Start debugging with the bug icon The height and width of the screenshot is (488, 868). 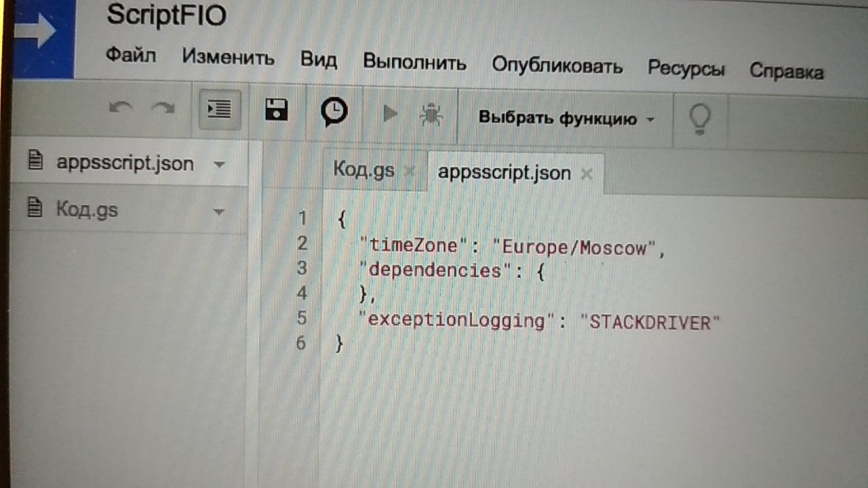[x=431, y=115]
